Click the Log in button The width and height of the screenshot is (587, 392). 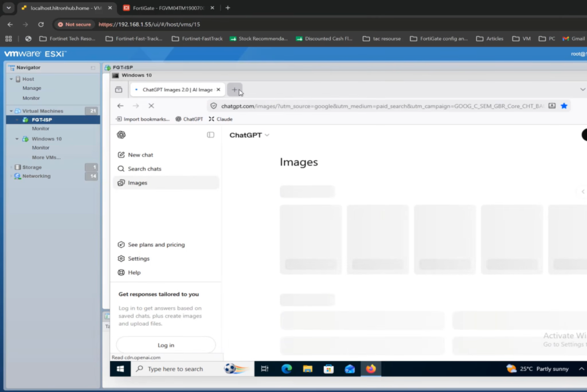[x=166, y=345]
